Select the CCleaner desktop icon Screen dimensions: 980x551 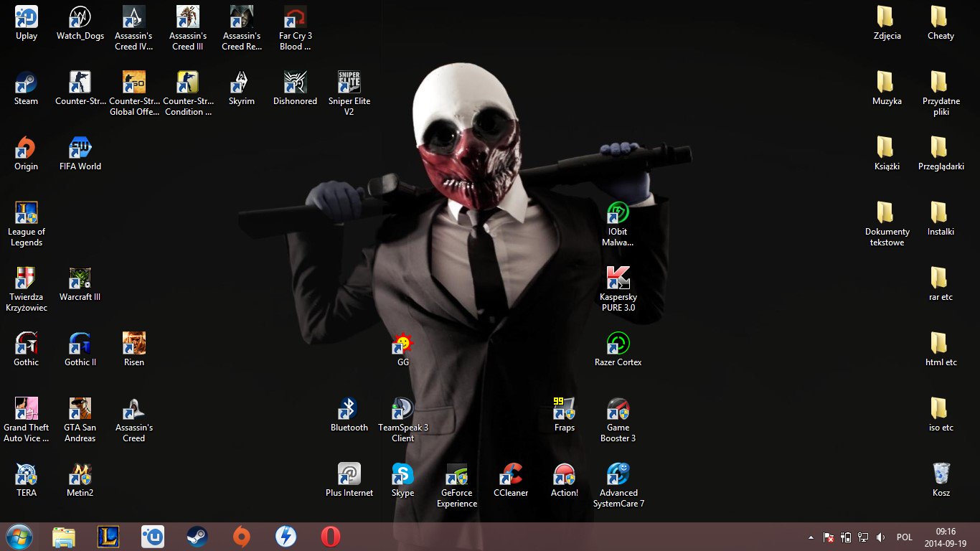(511, 480)
